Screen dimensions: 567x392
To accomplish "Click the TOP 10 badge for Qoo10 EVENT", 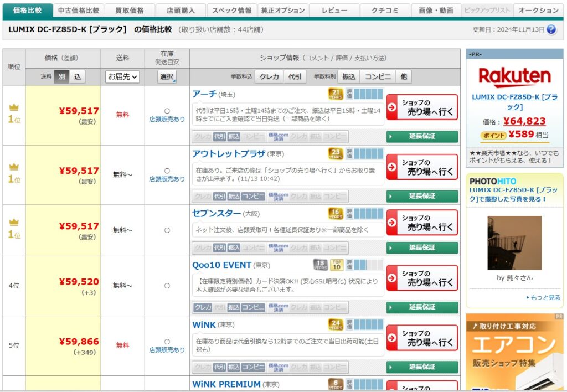I will 336,265.
